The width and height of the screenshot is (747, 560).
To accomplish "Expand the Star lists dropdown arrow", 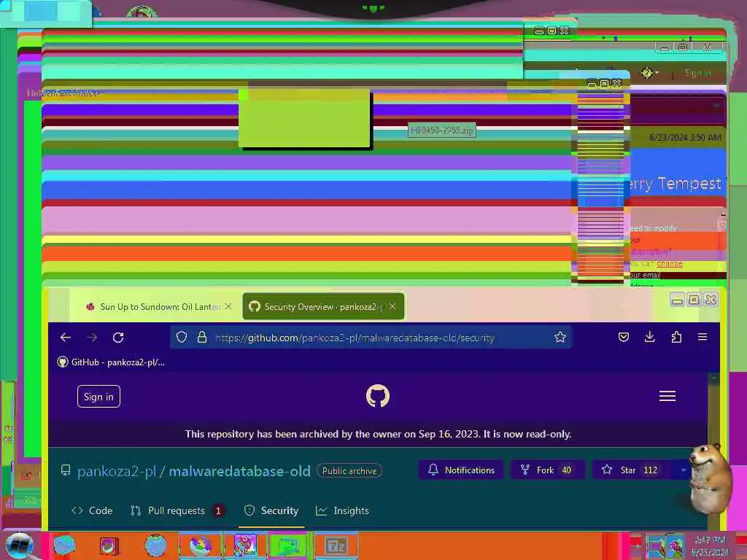I will point(683,470).
